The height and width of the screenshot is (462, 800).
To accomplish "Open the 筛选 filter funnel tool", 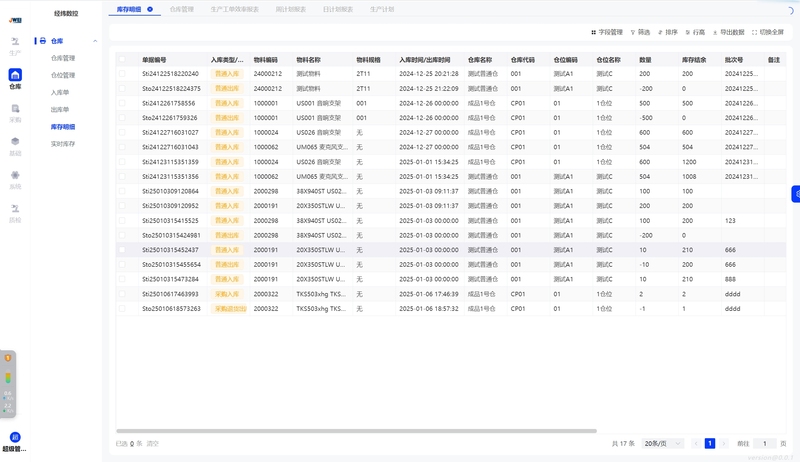I will point(640,32).
